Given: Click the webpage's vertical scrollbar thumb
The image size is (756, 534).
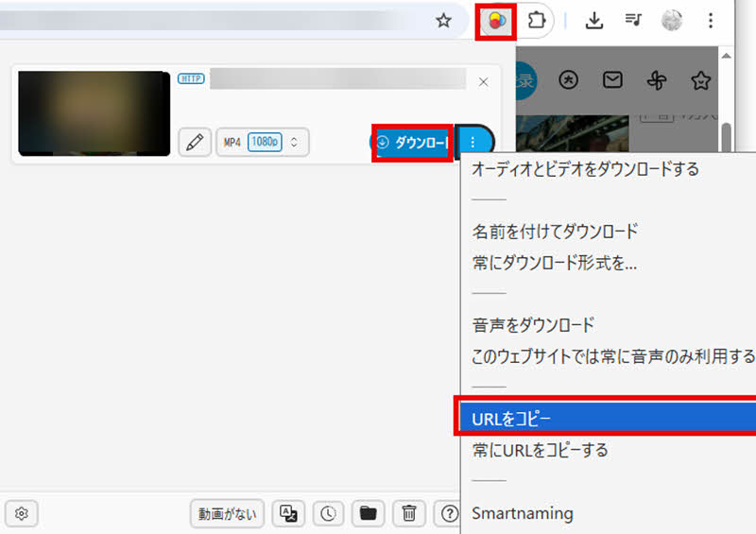Looking at the screenshot, I should coord(726,138).
